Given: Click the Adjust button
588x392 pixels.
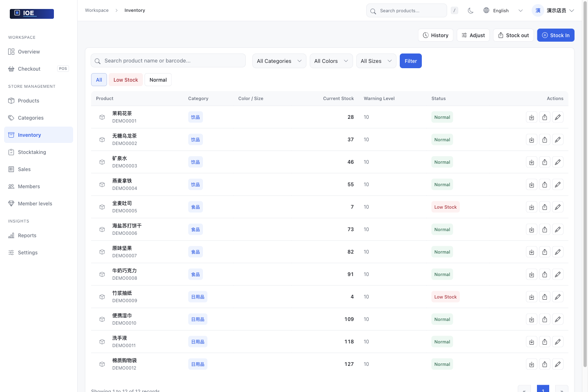Looking at the screenshot, I should pyautogui.click(x=473, y=35).
